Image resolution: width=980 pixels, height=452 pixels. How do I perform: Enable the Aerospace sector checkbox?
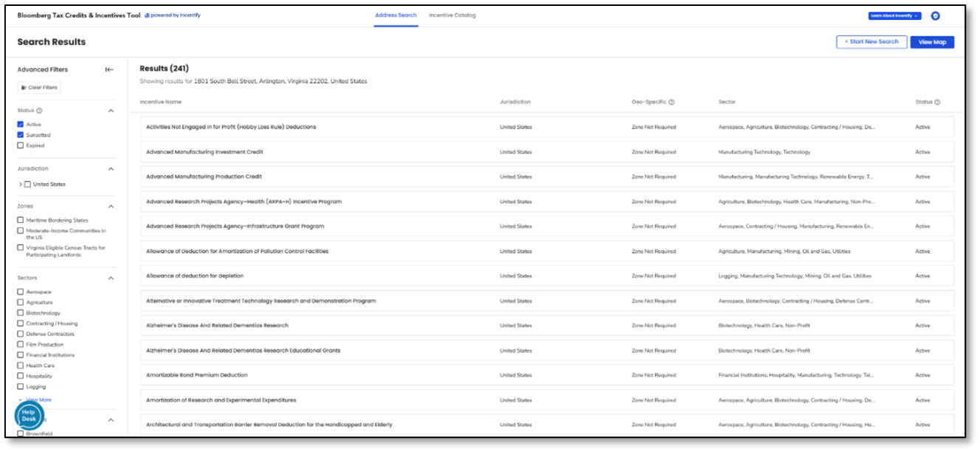point(21,292)
